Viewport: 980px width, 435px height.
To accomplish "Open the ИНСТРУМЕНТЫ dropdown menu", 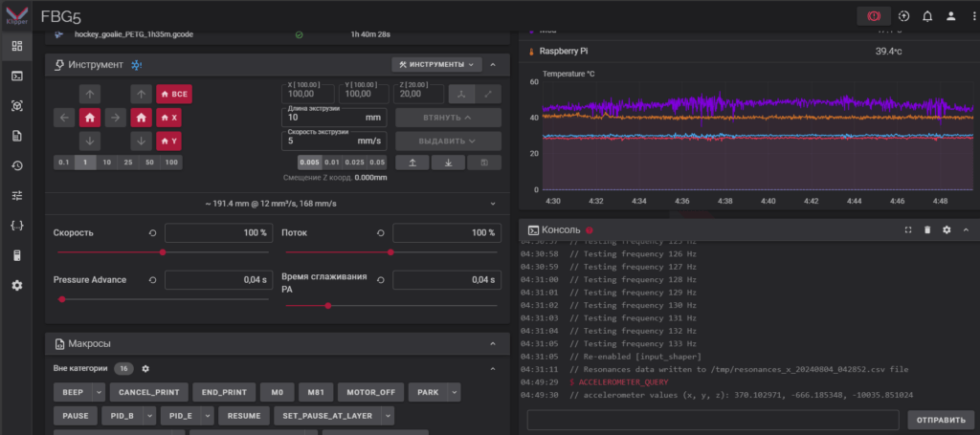I will [x=435, y=64].
